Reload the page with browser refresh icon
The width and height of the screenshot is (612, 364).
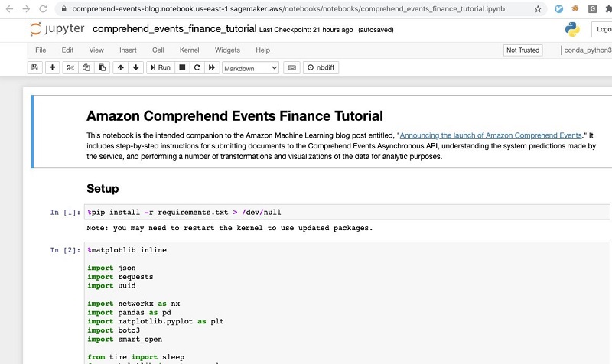(x=43, y=8)
